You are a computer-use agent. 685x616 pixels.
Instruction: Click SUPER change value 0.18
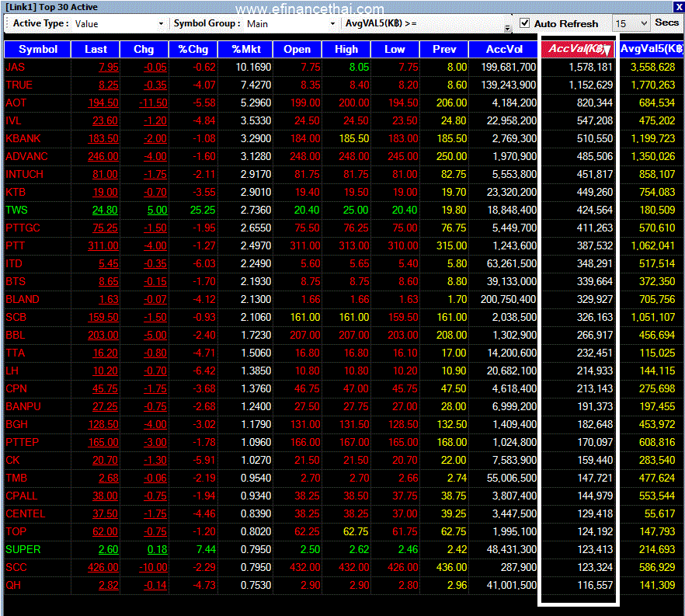point(157,550)
